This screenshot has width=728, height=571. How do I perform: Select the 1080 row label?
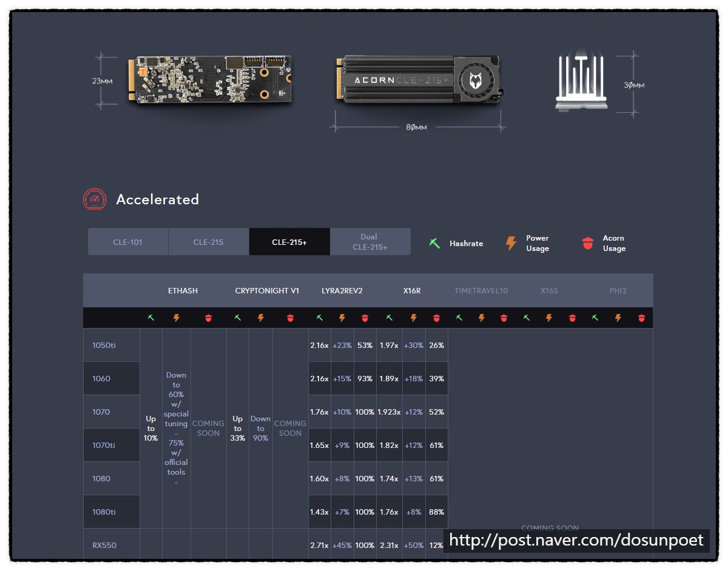pyautogui.click(x=112, y=479)
